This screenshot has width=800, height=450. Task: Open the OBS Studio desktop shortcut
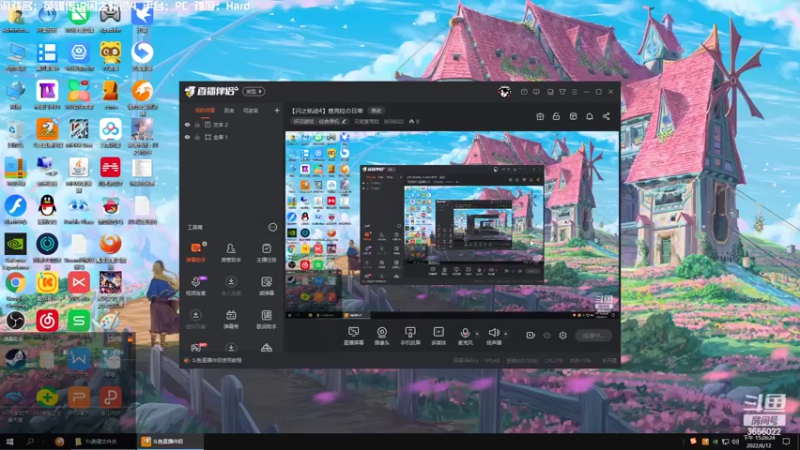16,320
